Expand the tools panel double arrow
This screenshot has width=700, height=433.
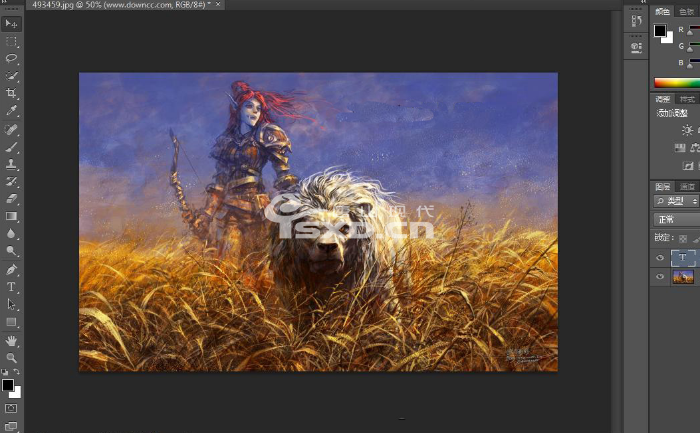[5, 2]
